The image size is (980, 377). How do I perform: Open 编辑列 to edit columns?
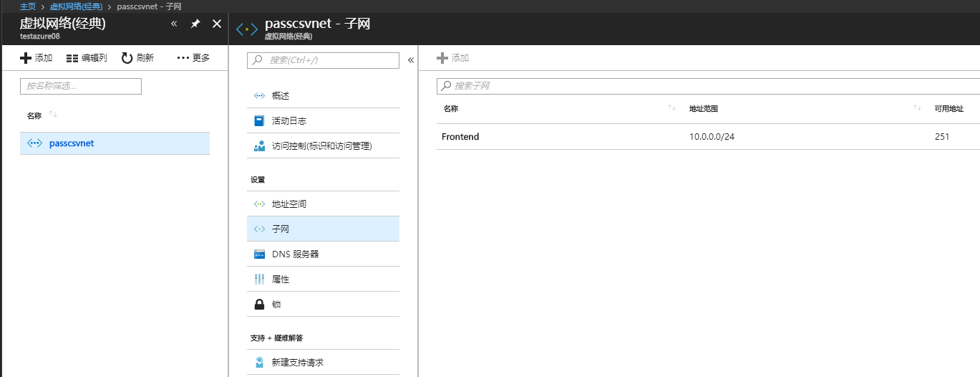pos(87,58)
